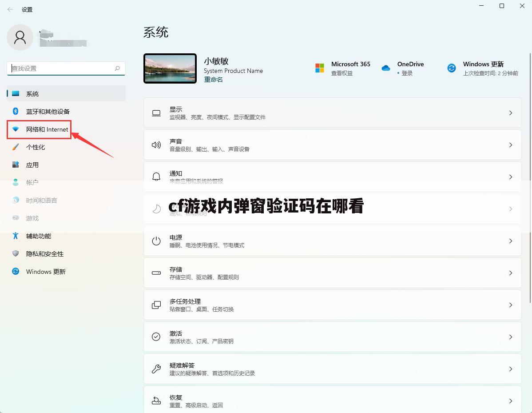The width and height of the screenshot is (532, 413).
Task: Click the 存储 drive icon
Action: 156,273
